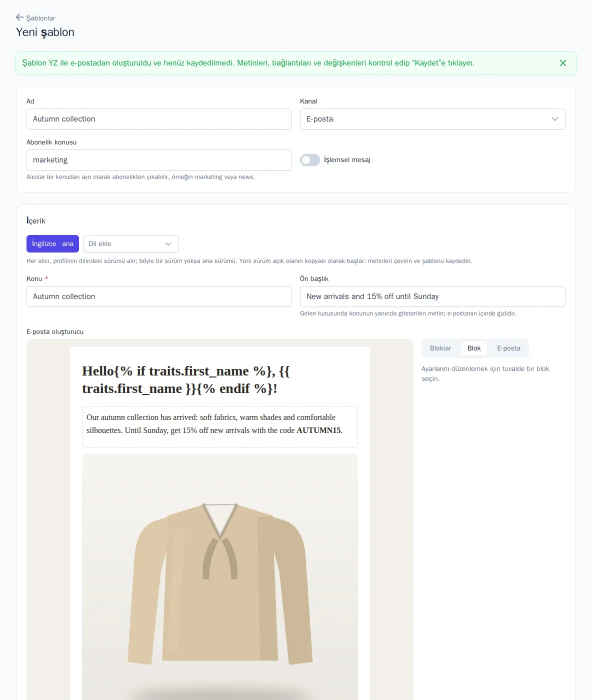Dismiss the green notification banner

pos(563,63)
